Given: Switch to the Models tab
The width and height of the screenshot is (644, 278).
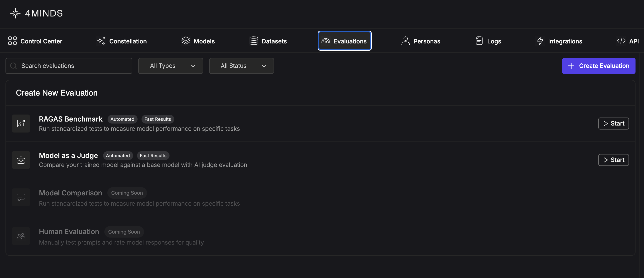Looking at the screenshot, I should tap(198, 41).
